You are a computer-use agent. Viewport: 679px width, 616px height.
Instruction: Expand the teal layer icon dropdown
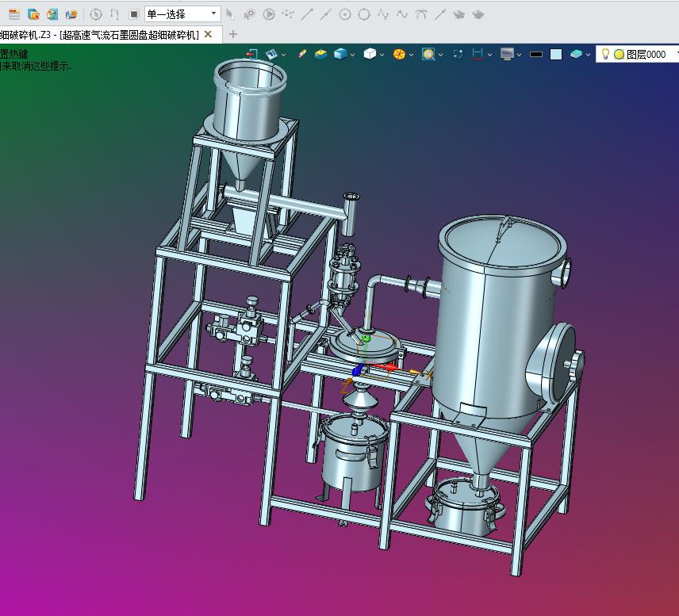click(588, 55)
